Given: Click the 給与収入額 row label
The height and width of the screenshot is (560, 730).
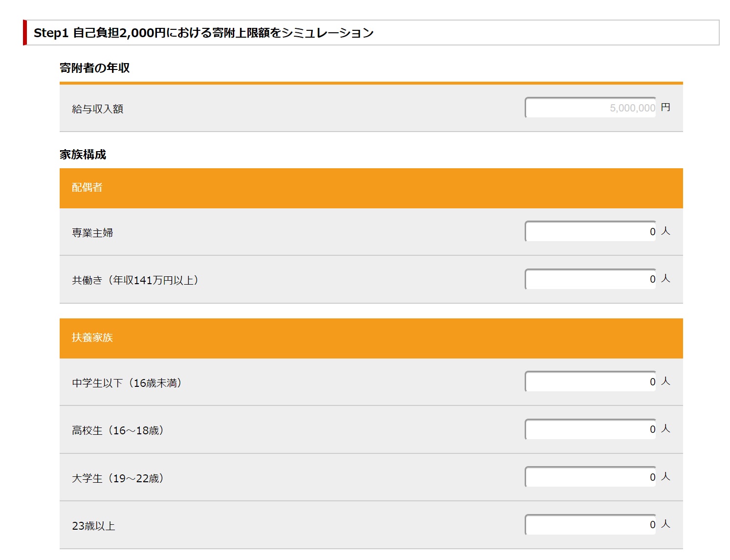Looking at the screenshot, I should (x=97, y=109).
